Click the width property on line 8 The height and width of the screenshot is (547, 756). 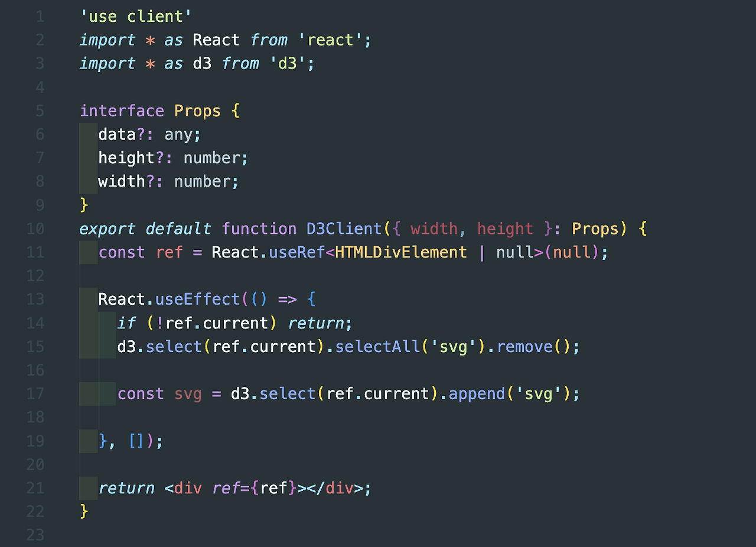click(122, 182)
